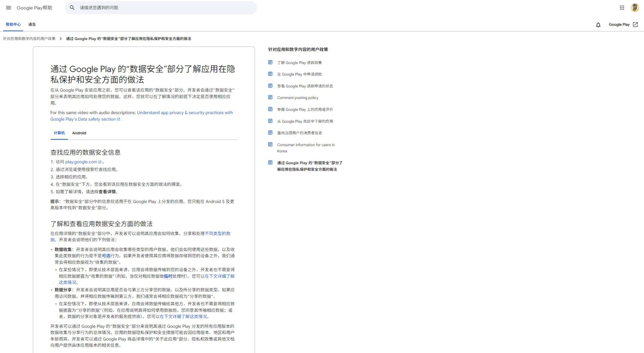Click the article icon beside 面向法国用户的消费者信息

270,133
